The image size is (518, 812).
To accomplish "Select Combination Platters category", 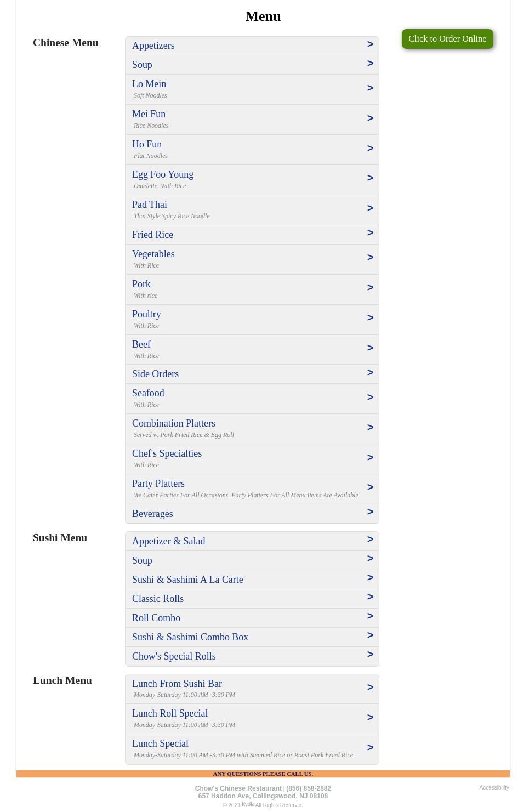I will (173, 423).
